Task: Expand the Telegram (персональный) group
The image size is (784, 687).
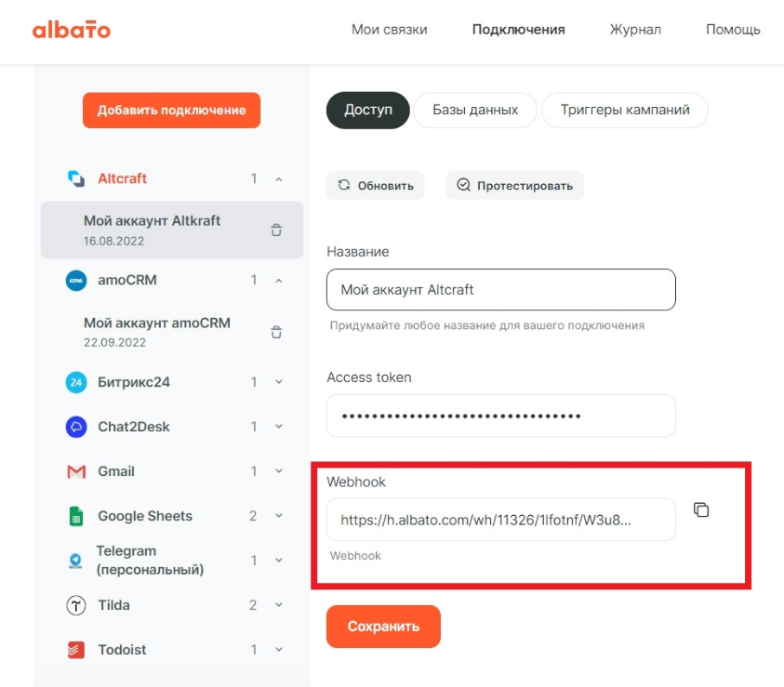Action: point(279,560)
